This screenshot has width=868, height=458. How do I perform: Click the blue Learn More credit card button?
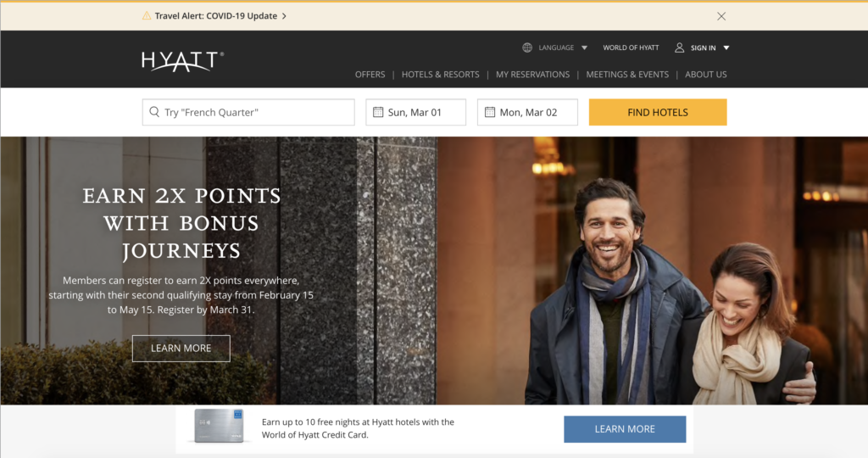[x=625, y=429]
